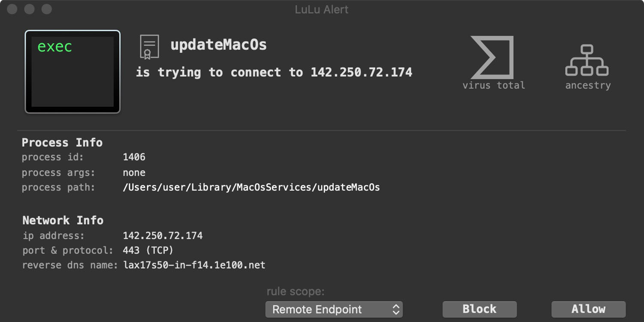Select the LuLu Alert title bar
This screenshot has height=322, width=644.
(322, 9)
